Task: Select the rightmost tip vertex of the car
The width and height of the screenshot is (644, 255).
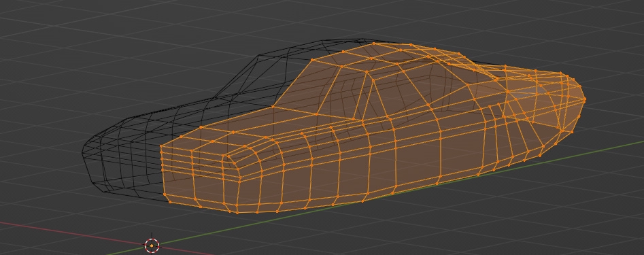Action: pyautogui.click(x=584, y=99)
